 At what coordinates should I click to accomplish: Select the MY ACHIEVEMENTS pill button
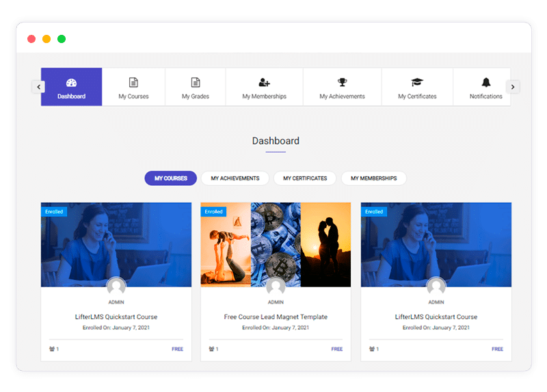[x=235, y=178]
